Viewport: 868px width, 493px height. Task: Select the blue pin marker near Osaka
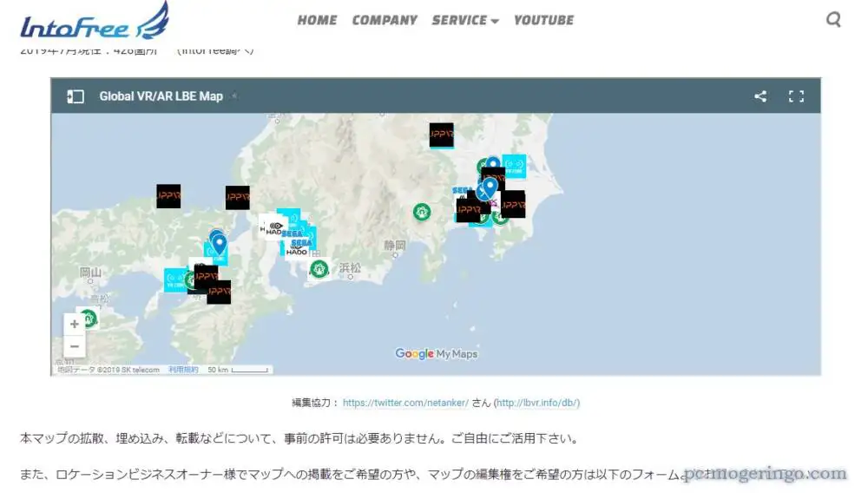(x=220, y=243)
